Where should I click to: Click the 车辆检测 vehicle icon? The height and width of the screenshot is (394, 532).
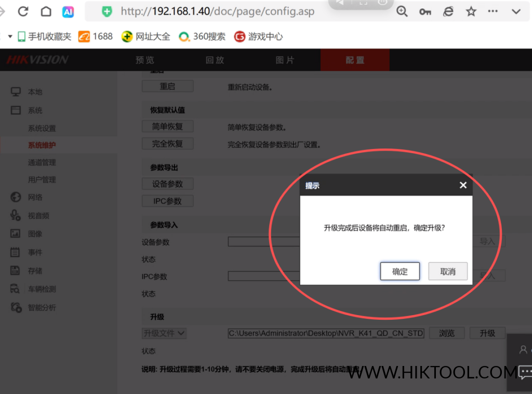15,289
